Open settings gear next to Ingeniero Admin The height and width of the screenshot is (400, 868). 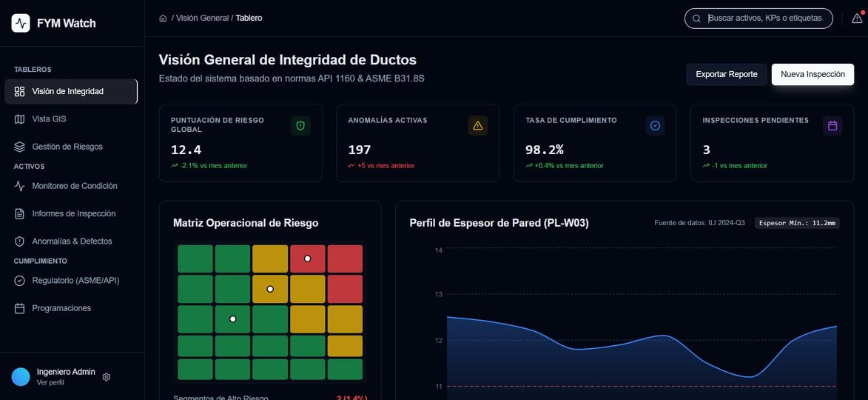coord(107,377)
